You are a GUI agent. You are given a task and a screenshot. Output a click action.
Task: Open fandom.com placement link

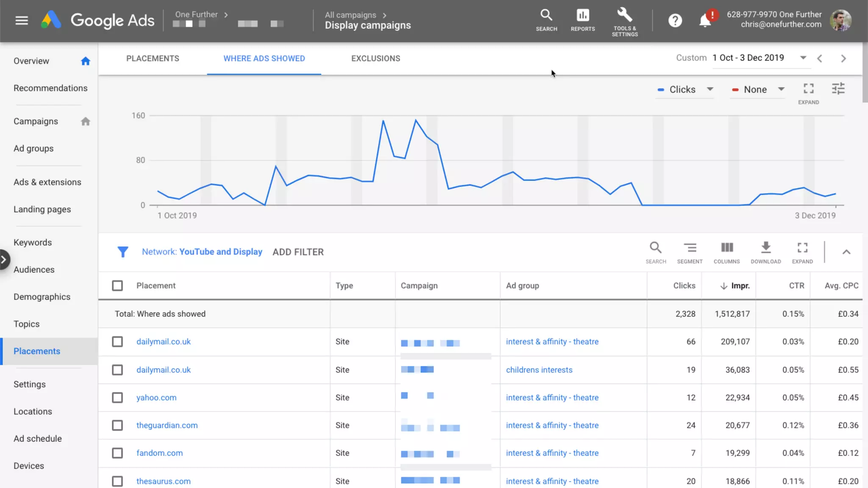click(159, 453)
